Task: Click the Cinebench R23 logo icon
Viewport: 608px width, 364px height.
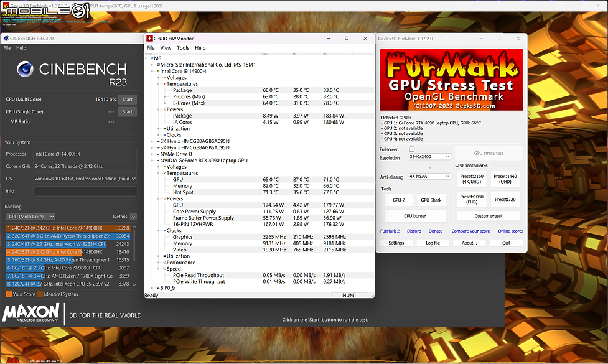Action: pyautogui.click(x=26, y=70)
